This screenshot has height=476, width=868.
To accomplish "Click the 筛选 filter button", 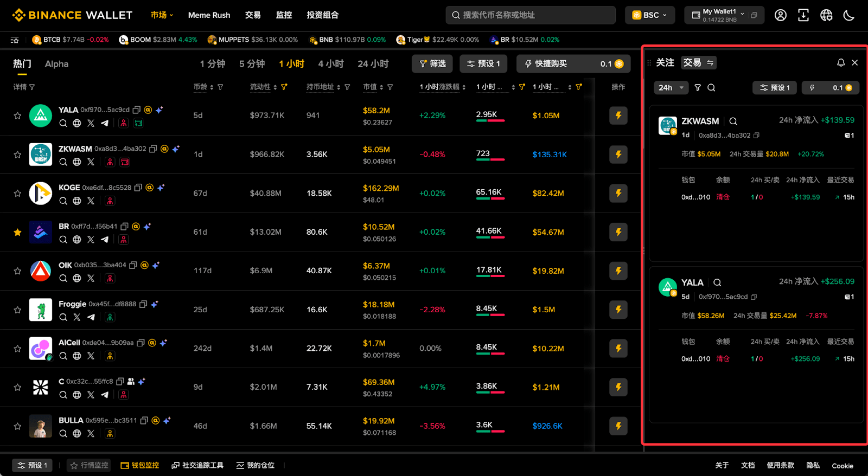I will click(x=432, y=64).
